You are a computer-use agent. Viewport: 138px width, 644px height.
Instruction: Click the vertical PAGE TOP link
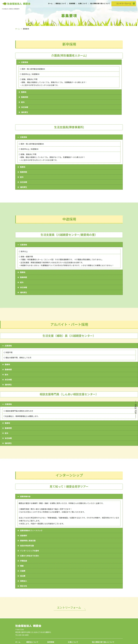coord(136,409)
